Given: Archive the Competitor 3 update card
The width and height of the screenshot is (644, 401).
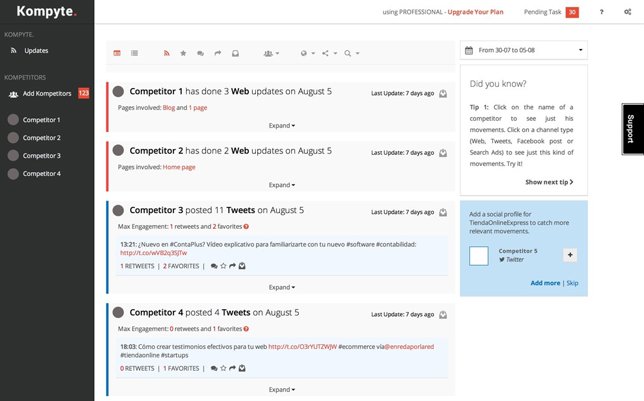Looking at the screenshot, I should [443, 212].
